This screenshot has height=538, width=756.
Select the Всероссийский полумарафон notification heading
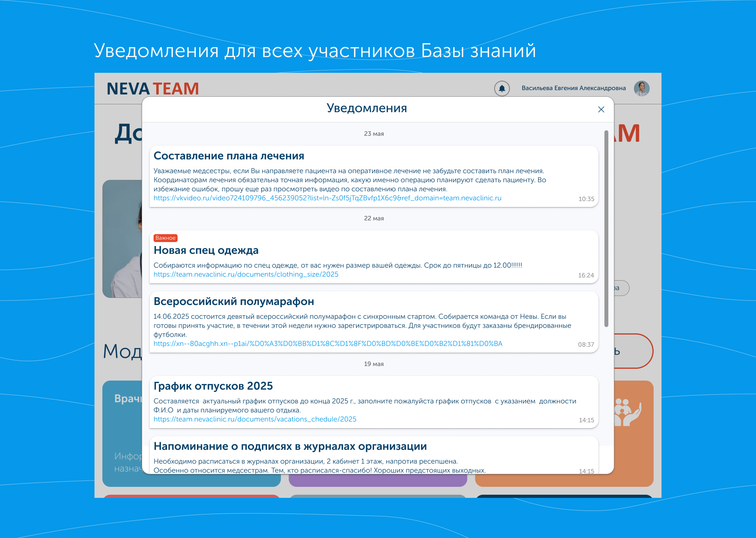233,301
